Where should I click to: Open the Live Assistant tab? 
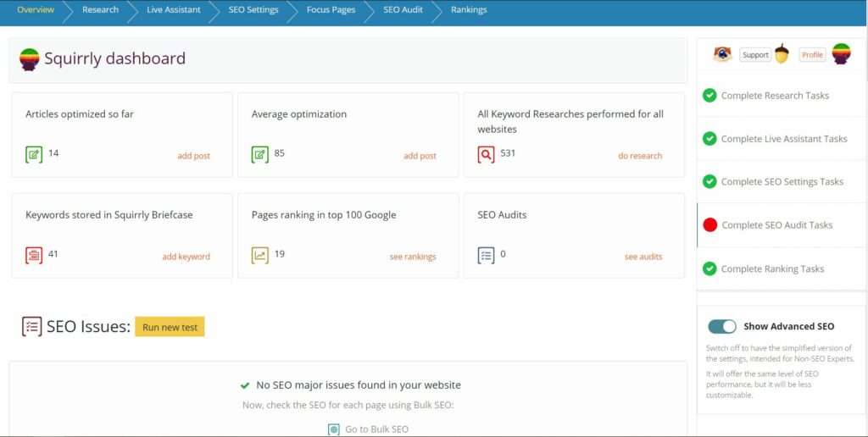(173, 10)
